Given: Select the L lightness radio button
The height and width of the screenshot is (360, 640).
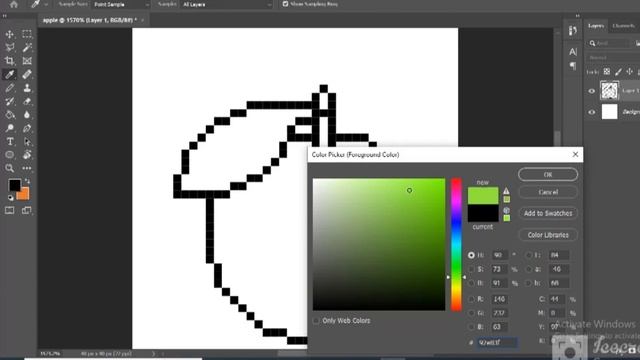Looking at the screenshot, I should tap(529, 255).
